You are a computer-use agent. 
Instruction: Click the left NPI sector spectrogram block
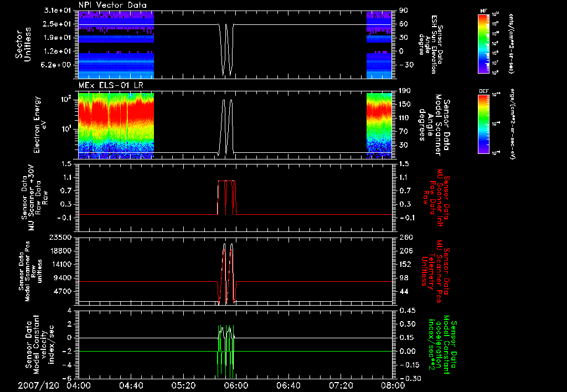tap(116, 45)
